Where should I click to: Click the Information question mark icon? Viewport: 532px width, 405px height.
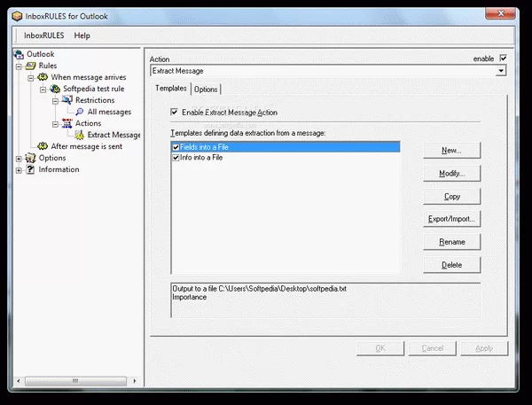[30, 169]
